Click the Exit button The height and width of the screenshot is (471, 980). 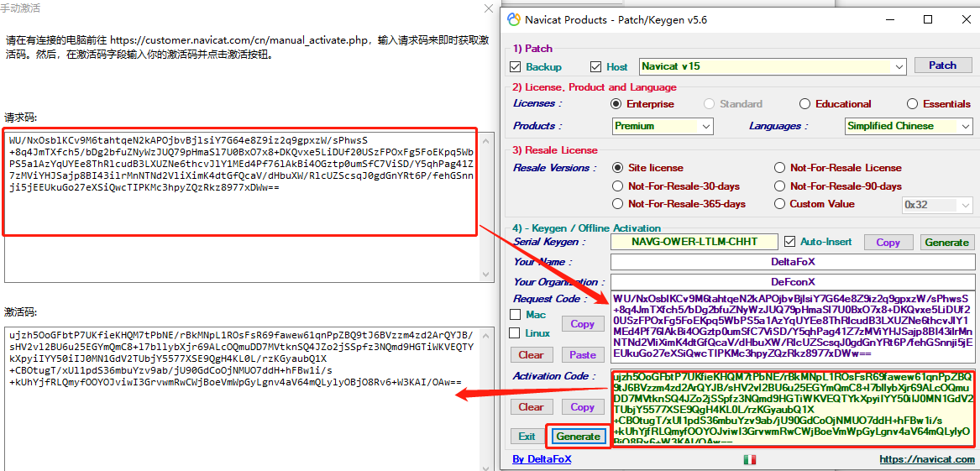tap(527, 437)
